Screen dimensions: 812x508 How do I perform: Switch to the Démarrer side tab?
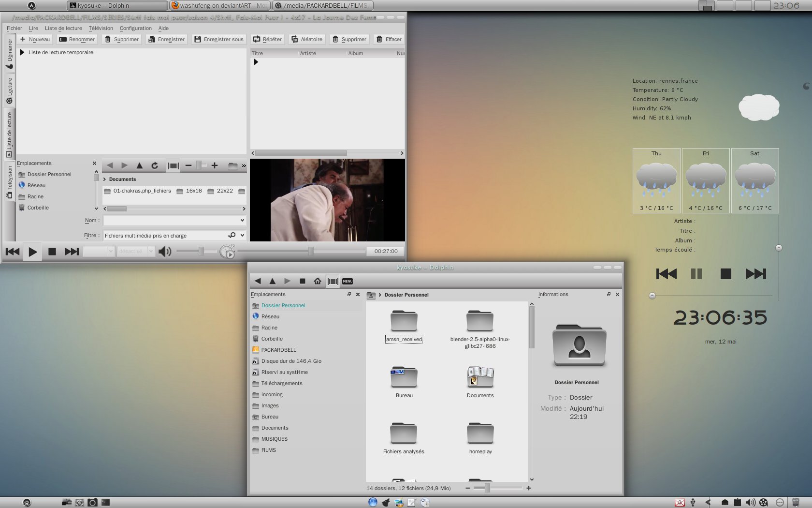tap(10, 54)
